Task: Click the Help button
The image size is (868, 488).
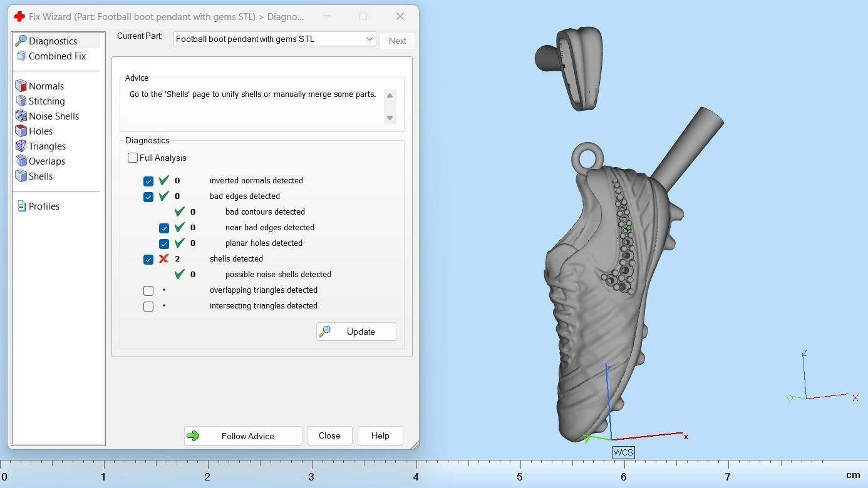Action: pos(380,436)
